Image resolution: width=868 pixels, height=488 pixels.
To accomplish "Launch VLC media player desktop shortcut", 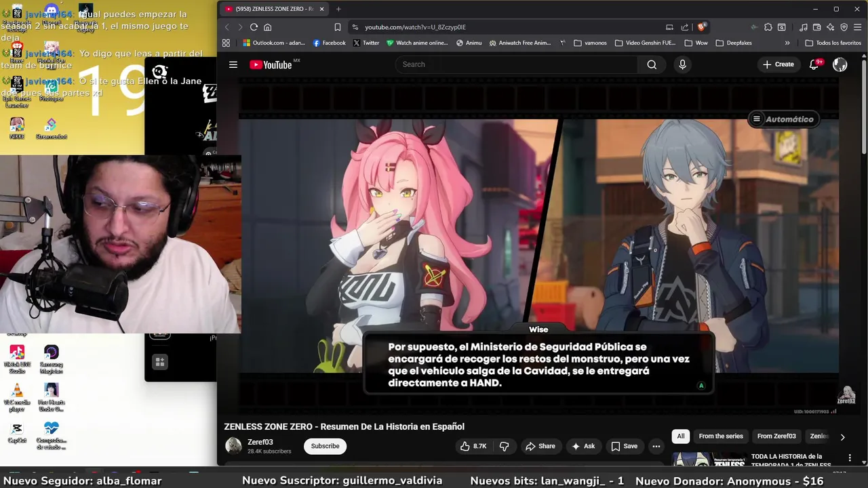I will click(17, 398).
